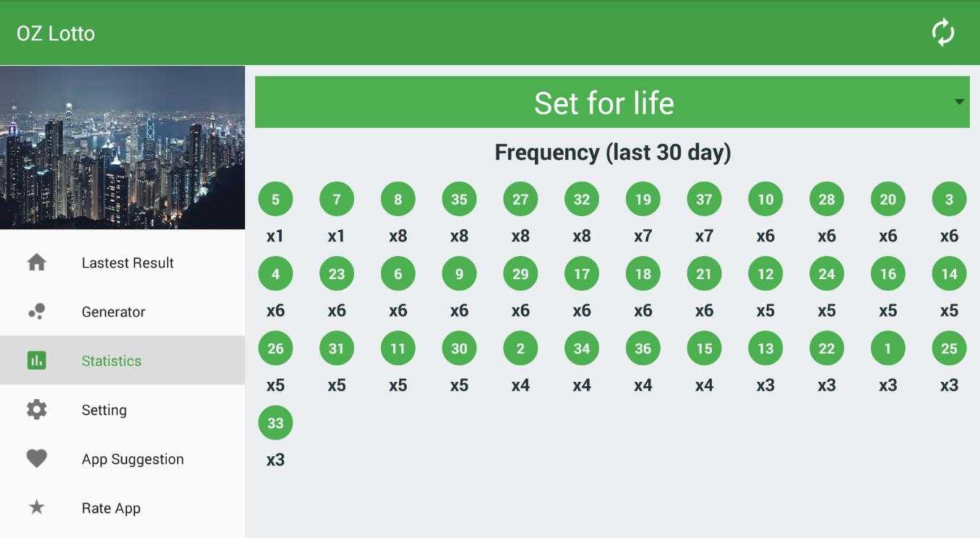Open the Set for life game selector

click(612, 102)
